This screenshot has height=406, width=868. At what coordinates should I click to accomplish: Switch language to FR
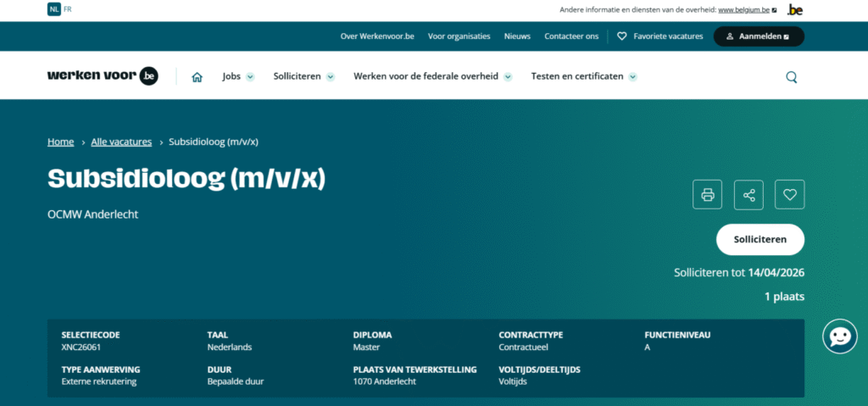(x=68, y=10)
